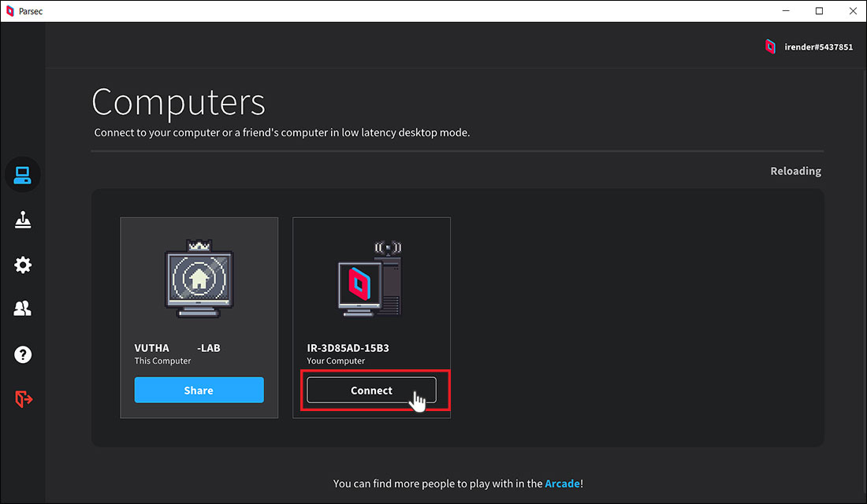Click the IR-3D85AD-15B3 computer image

point(370,279)
